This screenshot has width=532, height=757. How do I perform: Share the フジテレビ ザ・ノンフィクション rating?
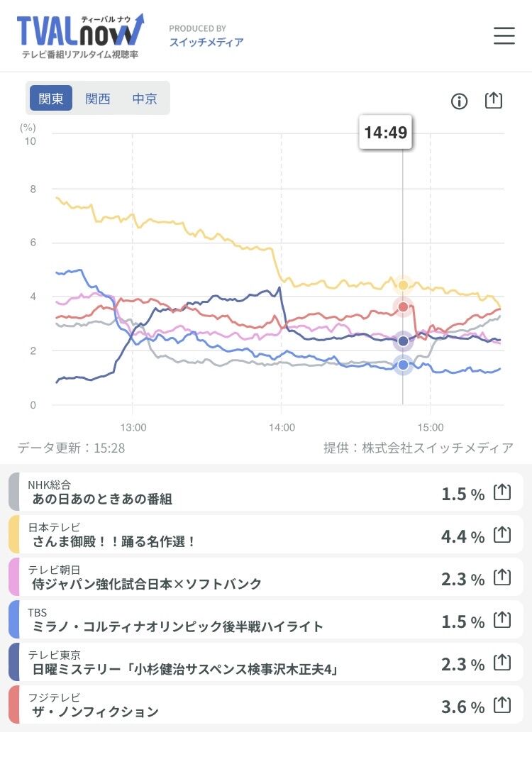coord(502,705)
